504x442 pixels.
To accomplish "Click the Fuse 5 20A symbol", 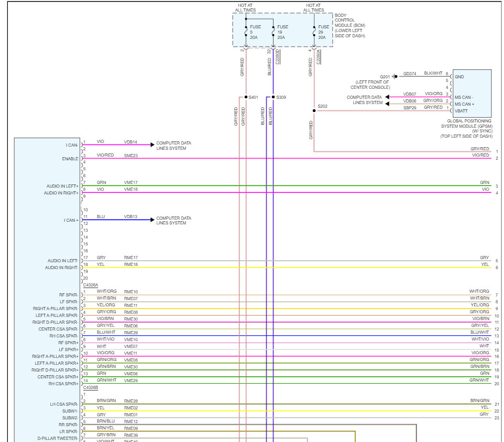I will click(x=246, y=32).
